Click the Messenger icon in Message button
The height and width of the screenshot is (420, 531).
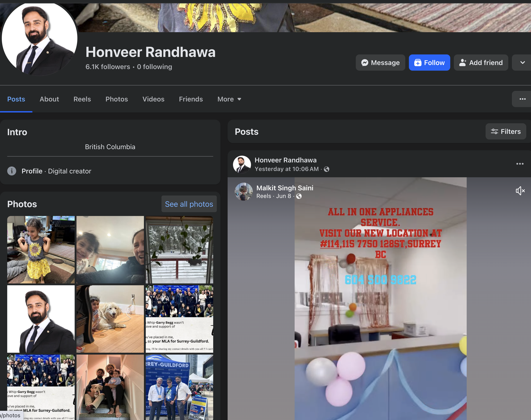pos(365,63)
